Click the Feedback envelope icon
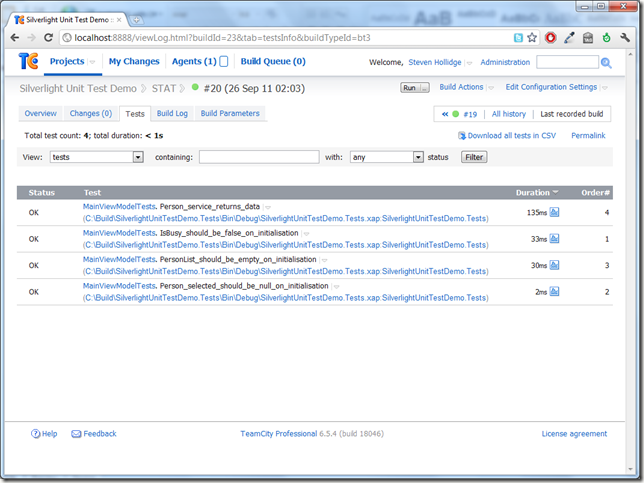The image size is (644, 483). pyautogui.click(x=76, y=434)
